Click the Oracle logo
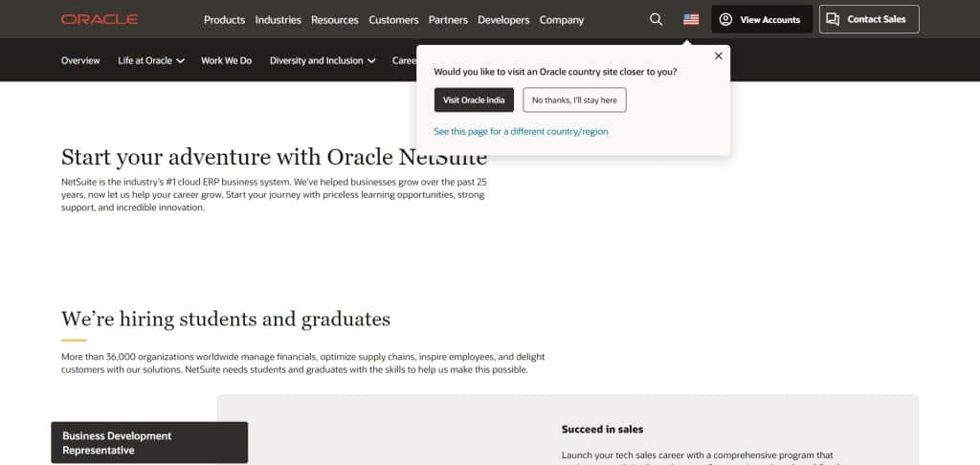Screen dimensions: 980x465 click(100, 19)
